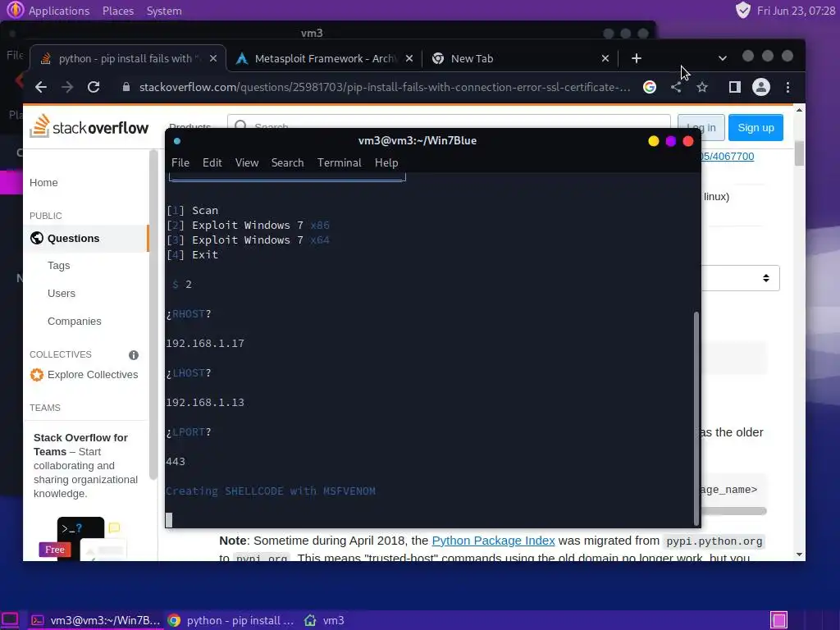
Task: Click the clock in top panel
Action: 796,11
